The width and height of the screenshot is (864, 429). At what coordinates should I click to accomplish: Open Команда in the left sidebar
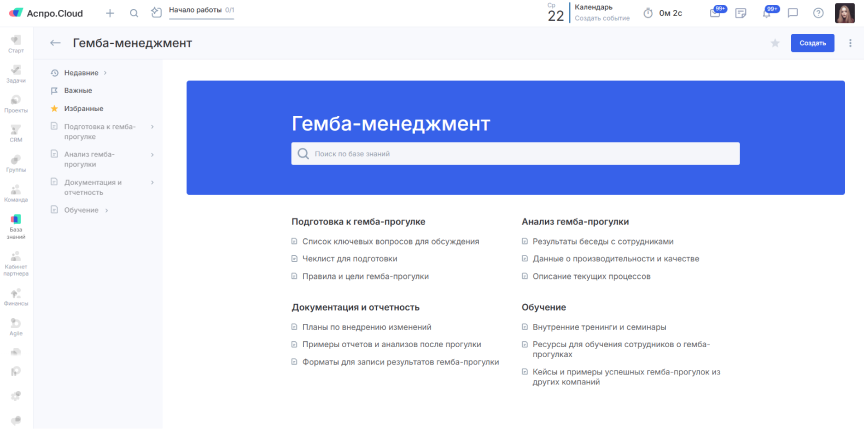pos(16,193)
